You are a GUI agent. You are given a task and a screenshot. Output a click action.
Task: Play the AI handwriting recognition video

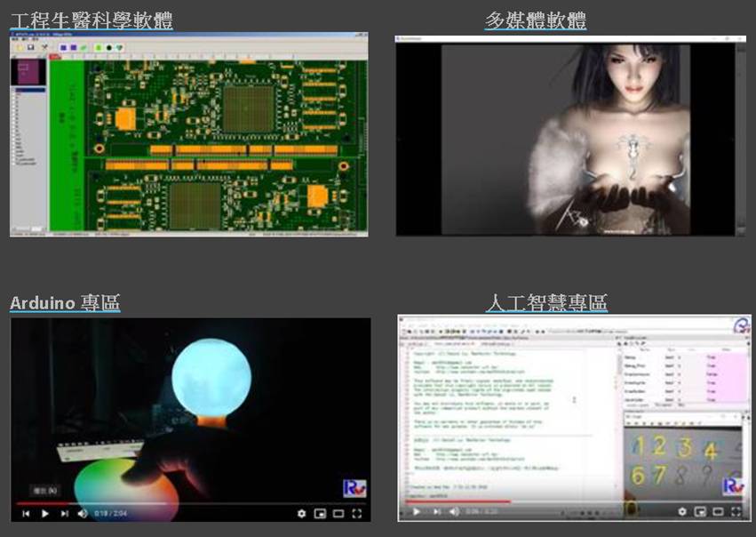point(416,511)
